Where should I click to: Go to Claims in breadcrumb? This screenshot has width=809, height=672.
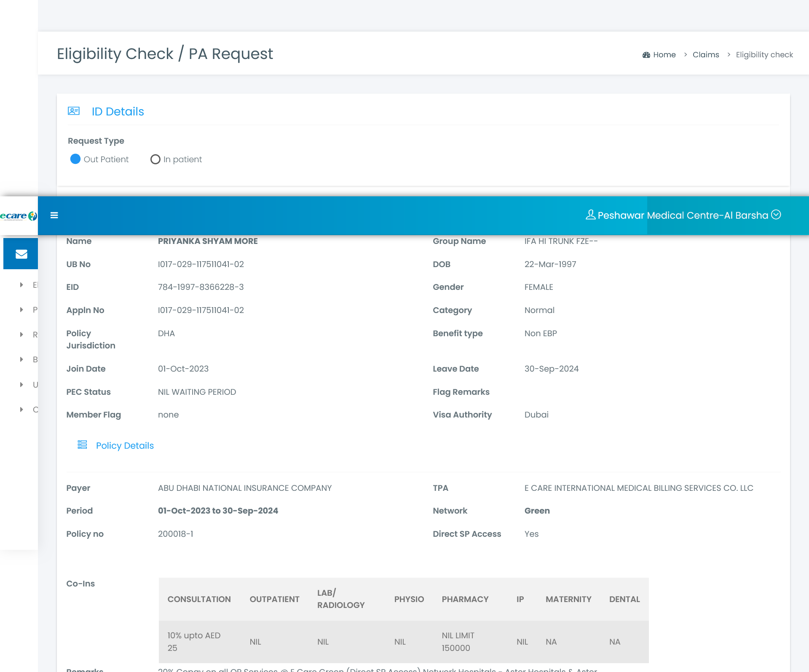pos(706,55)
